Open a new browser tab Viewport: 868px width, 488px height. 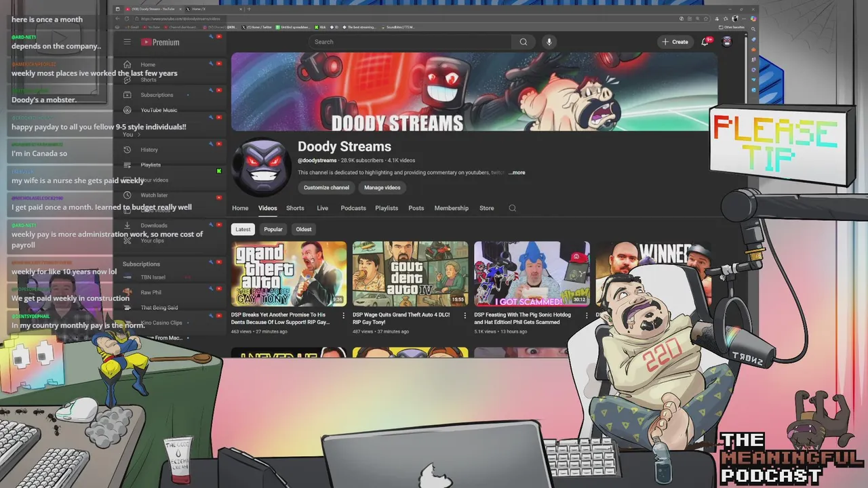click(x=248, y=9)
